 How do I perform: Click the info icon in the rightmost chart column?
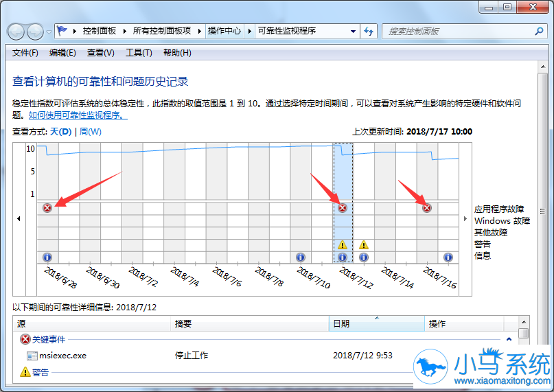point(448,257)
